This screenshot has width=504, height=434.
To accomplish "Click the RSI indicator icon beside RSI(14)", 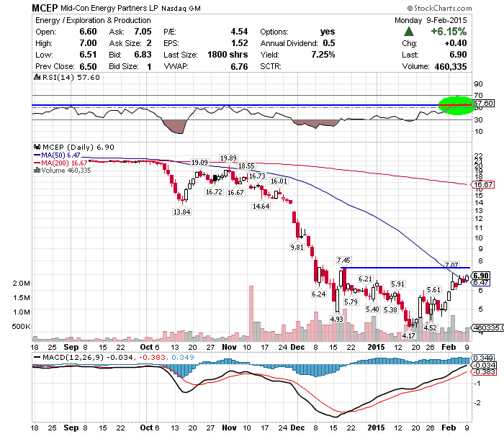I will [37, 77].
